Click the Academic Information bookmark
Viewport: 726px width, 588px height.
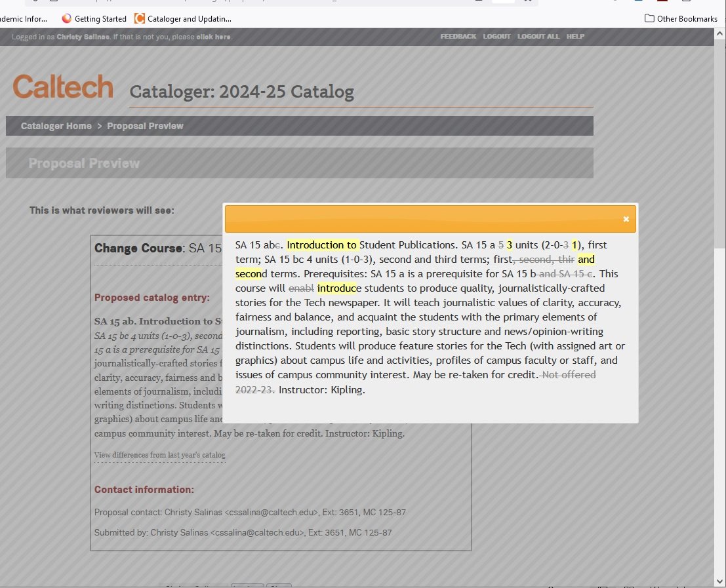(24, 19)
